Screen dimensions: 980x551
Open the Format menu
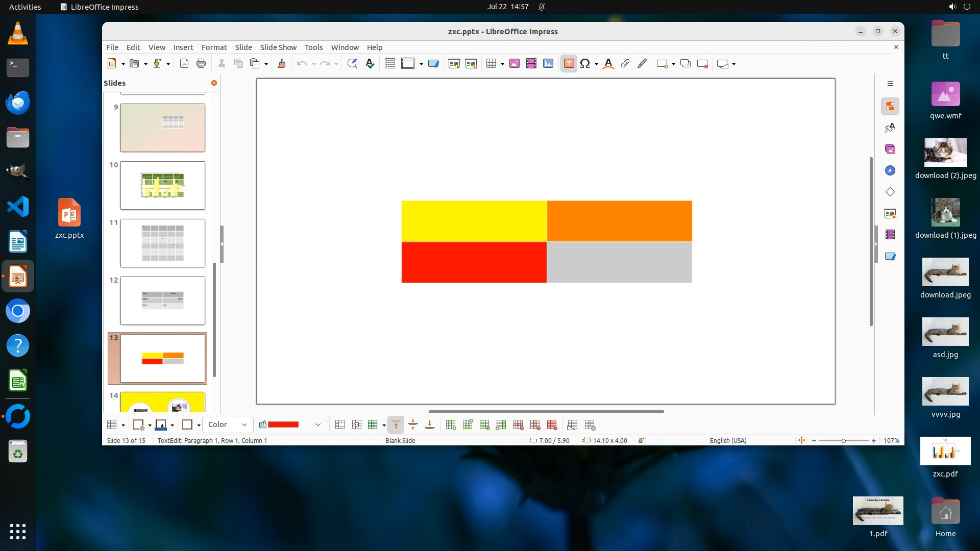(214, 47)
